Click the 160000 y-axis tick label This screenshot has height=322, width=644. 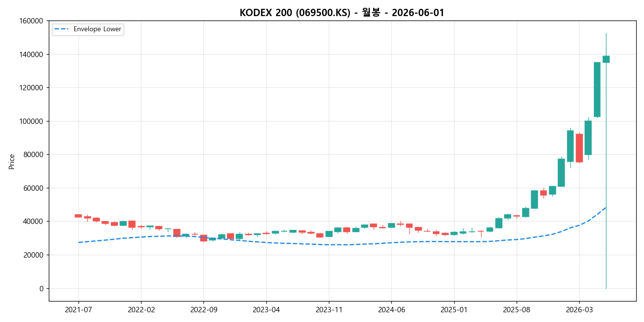(x=32, y=21)
